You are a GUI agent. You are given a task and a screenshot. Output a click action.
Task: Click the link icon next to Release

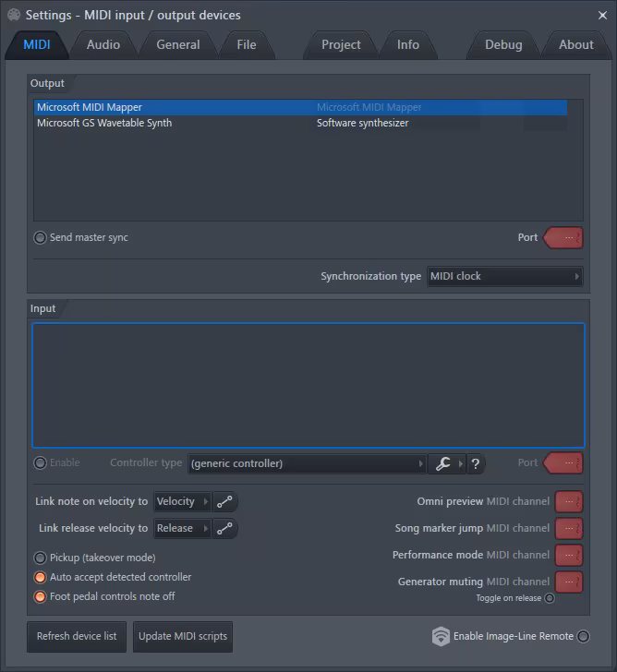224,528
